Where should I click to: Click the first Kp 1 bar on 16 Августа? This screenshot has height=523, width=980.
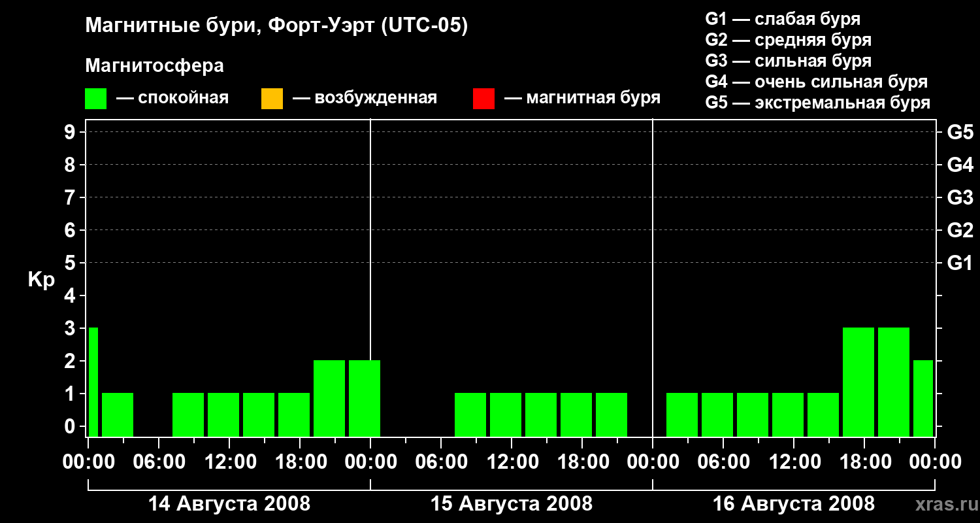click(x=682, y=414)
